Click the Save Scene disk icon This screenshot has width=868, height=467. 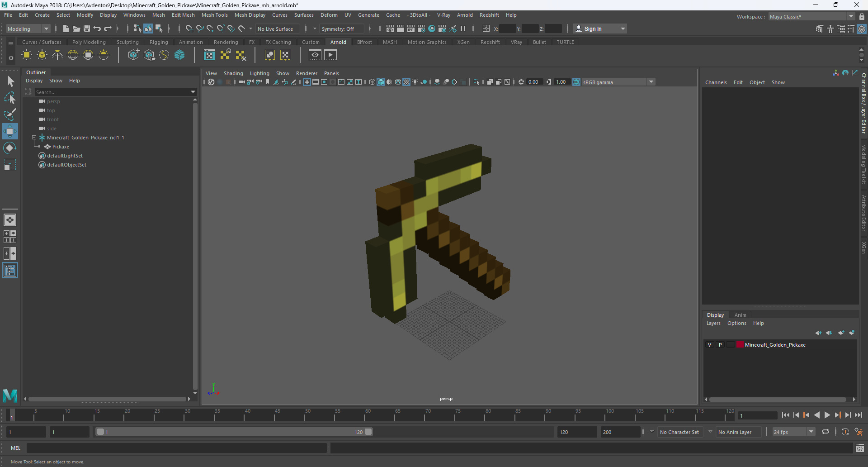[x=87, y=29]
